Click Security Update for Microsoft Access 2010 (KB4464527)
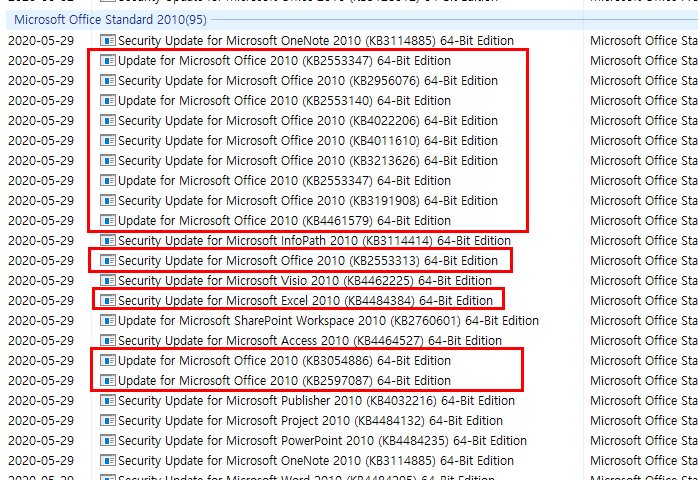This screenshot has height=480, width=698. [x=310, y=341]
